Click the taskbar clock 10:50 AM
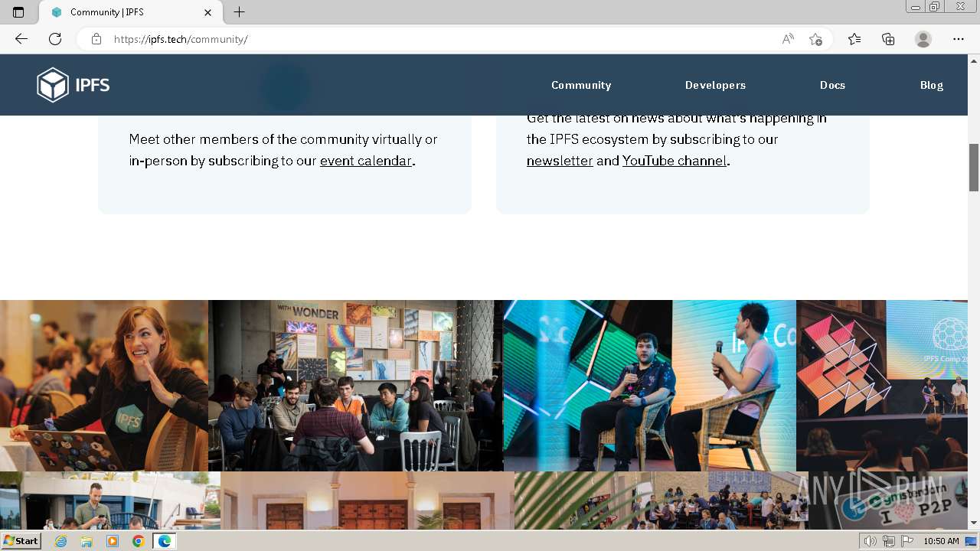 click(x=941, y=541)
